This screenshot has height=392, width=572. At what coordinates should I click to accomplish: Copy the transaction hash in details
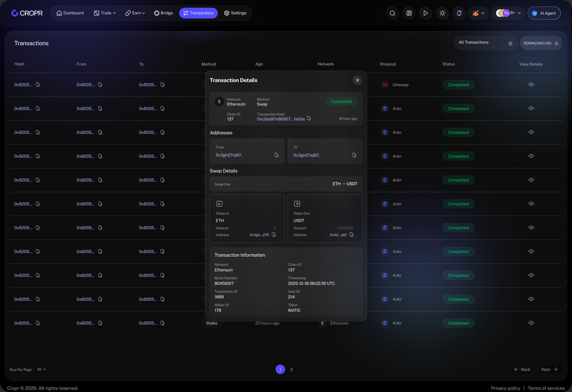[309, 118]
